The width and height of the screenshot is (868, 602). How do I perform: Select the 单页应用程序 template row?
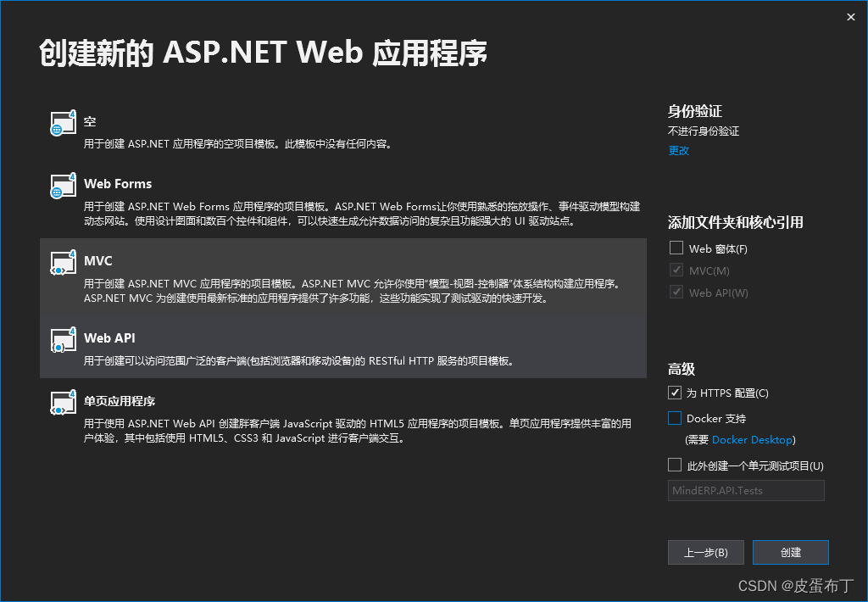coord(339,415)
